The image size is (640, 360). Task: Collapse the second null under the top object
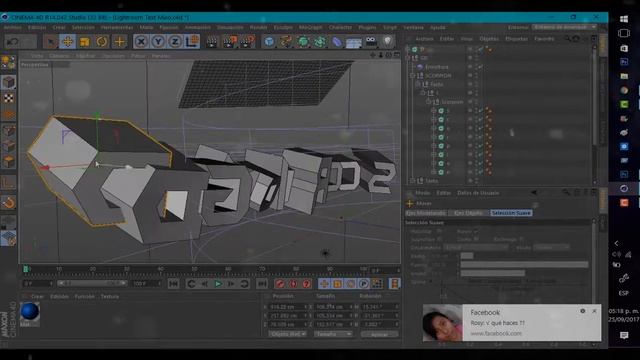pyautogui.click(x=407, y=58)
